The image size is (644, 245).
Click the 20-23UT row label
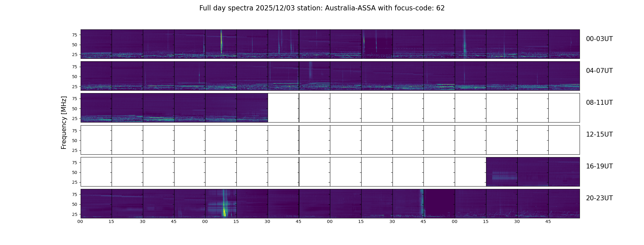[x=599, y=198]
